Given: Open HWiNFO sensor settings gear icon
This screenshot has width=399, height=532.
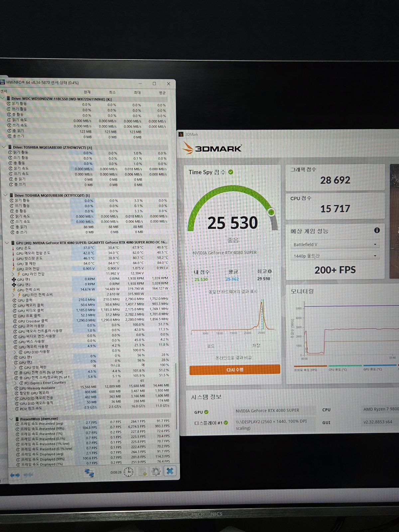Looking at the screenshot, I should [x=156, y=471].
